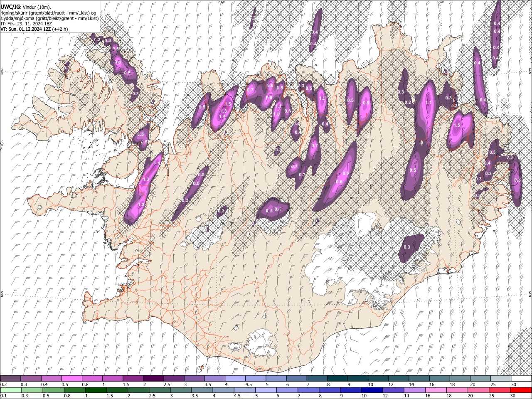
Task: Click the darkest purple swatch between 2 and 2.5
Action: 153,379
